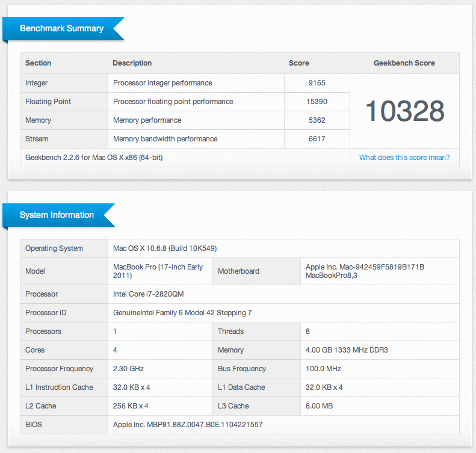Select the '256 KB x 4' value
This screenshot has height=453, width=476.
(x=131, y=406)
